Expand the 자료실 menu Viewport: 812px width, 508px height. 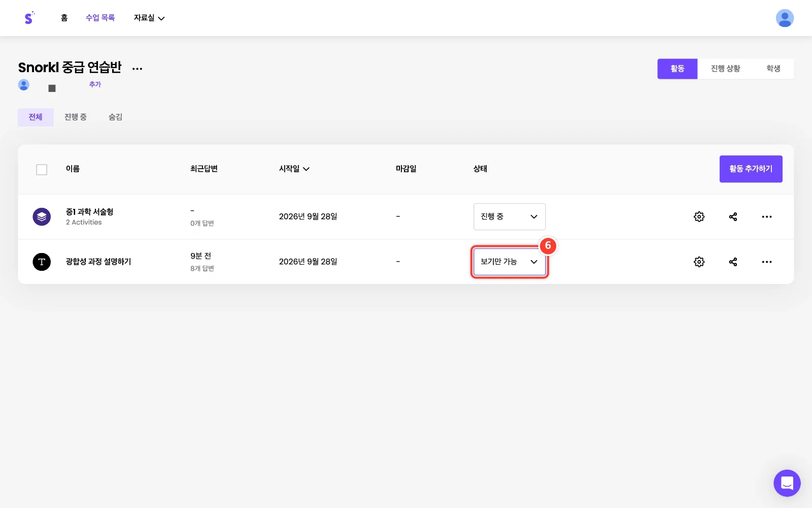coord(149,18)
